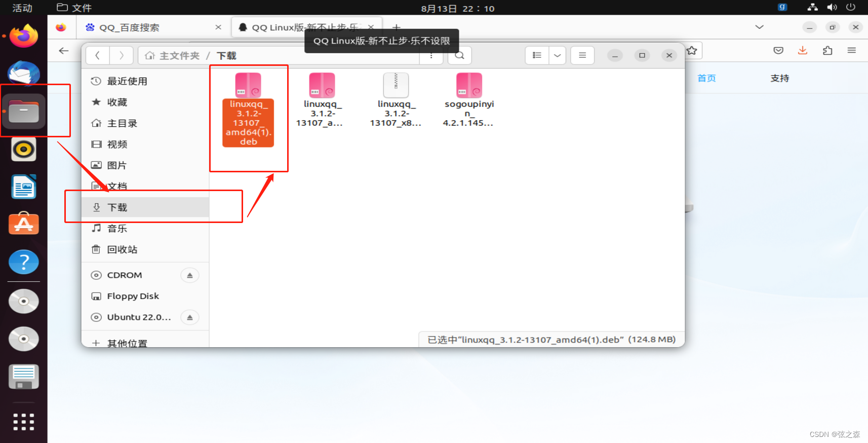This screenshot has width=868, height=443.
Task: Go back in the file manager
Action: [98, 56]
